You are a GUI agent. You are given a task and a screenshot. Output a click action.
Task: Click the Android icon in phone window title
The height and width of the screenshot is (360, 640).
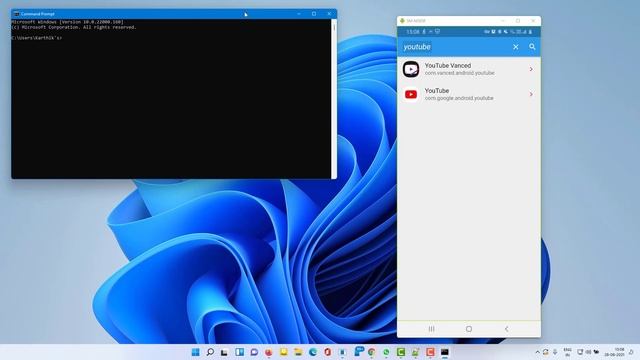tap(402, 20)
